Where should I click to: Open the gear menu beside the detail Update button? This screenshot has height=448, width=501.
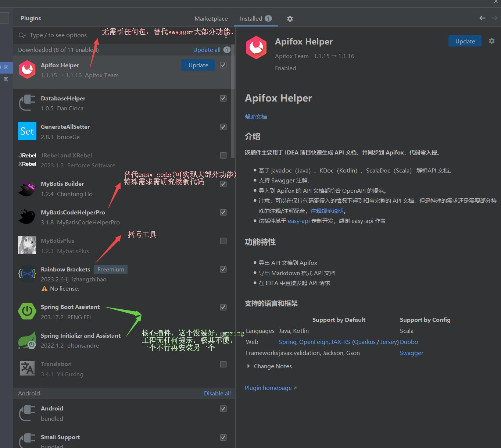click(x=492, y=41)
